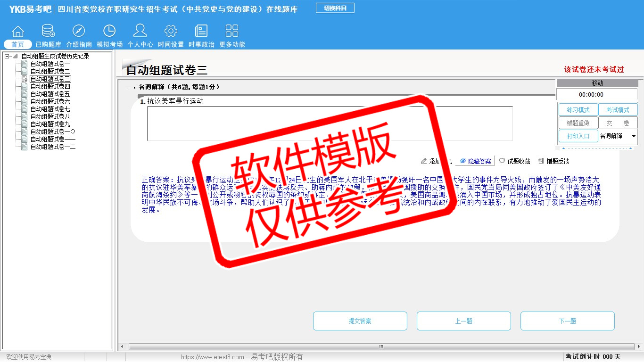Screen dimensions: 644x362
Task: Click the 错题重做 redo button
Action: 578,123
